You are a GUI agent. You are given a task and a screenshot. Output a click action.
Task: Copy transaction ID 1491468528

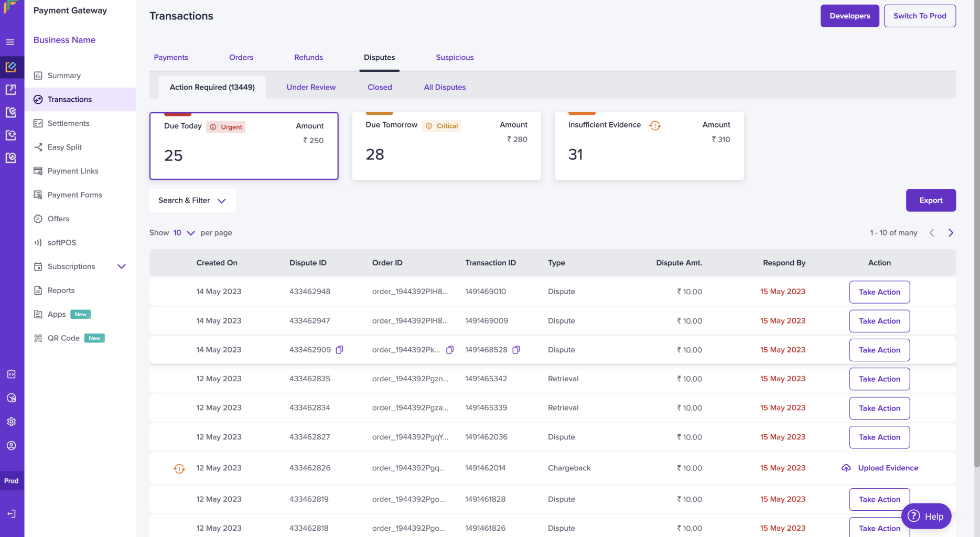point(516,350)
